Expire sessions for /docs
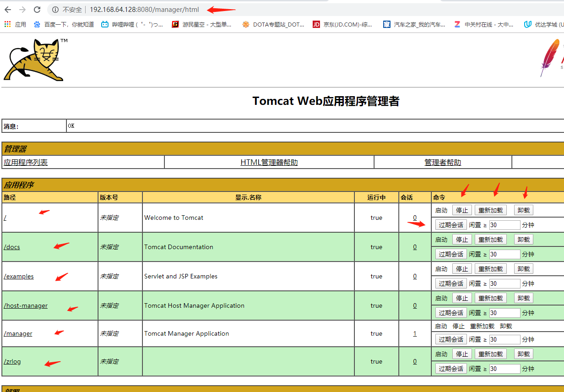Viewport: 564px width, 392px height. (x=451, y=254)
